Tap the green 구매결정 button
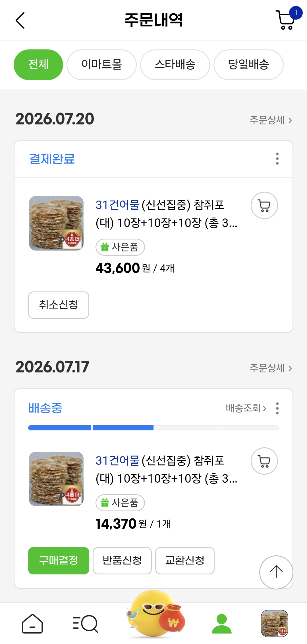 tap(59, 560)
